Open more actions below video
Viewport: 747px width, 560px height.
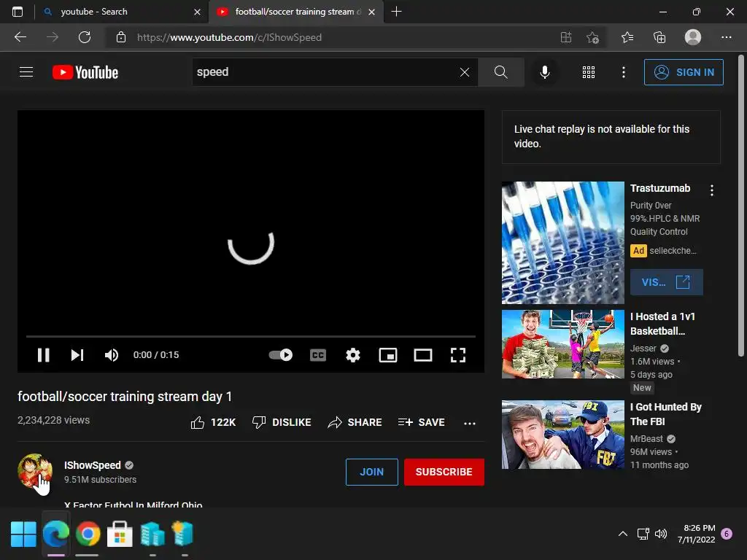470,423
